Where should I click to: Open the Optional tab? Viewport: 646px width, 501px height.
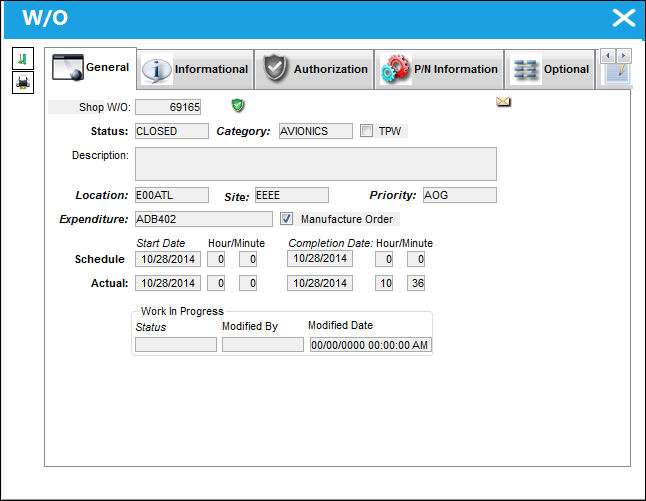(x=550, y=70)
